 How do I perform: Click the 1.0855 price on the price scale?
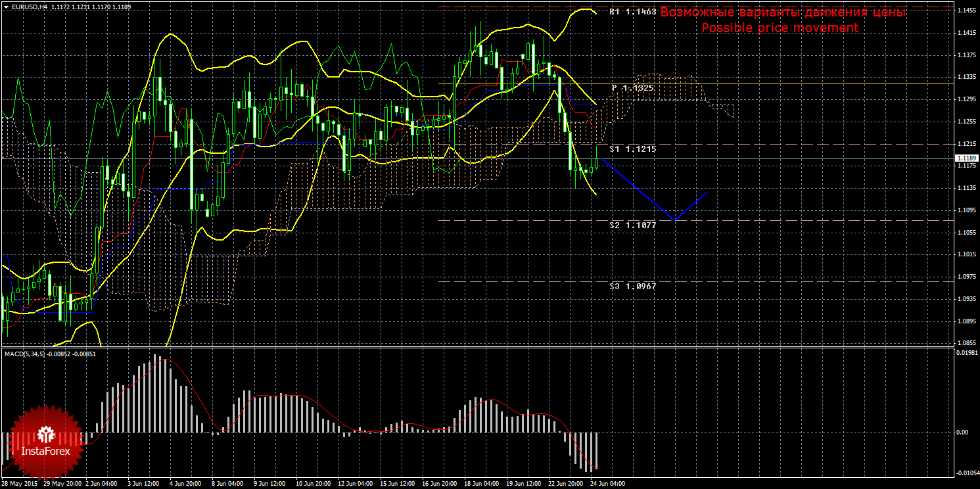[966, 343]
